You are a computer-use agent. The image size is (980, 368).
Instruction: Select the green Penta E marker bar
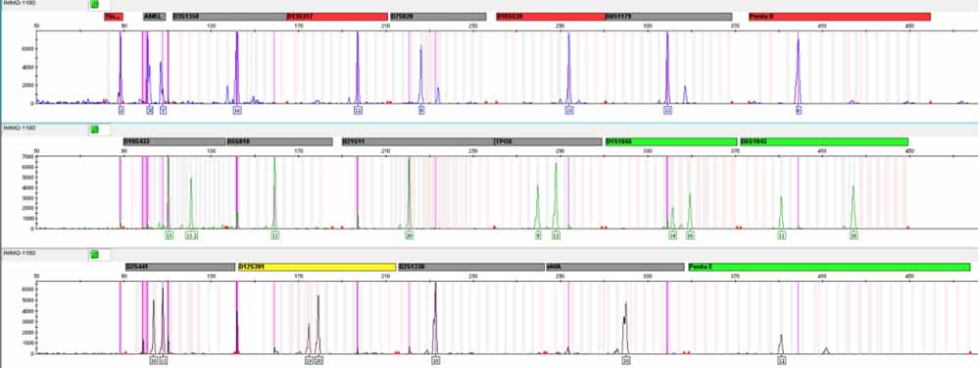[829, 267]
